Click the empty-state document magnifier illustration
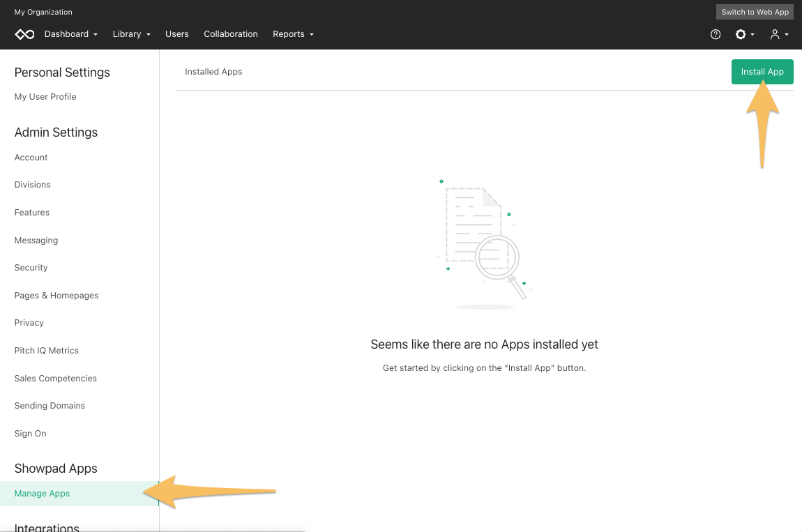 click(485, 245)
